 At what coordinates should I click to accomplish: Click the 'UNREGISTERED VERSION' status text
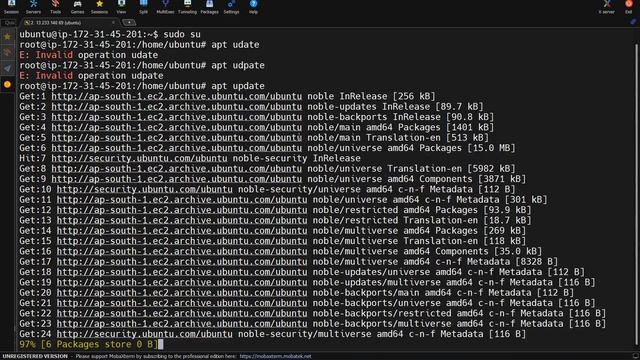pyautogui.click(x=35, y=356)
